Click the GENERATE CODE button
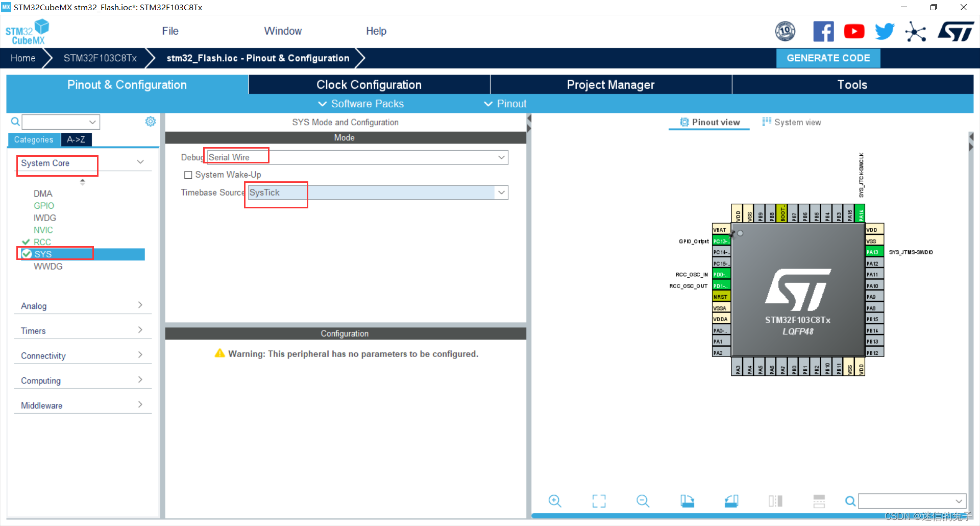This screenshot has width=980, height=526. 828,58
